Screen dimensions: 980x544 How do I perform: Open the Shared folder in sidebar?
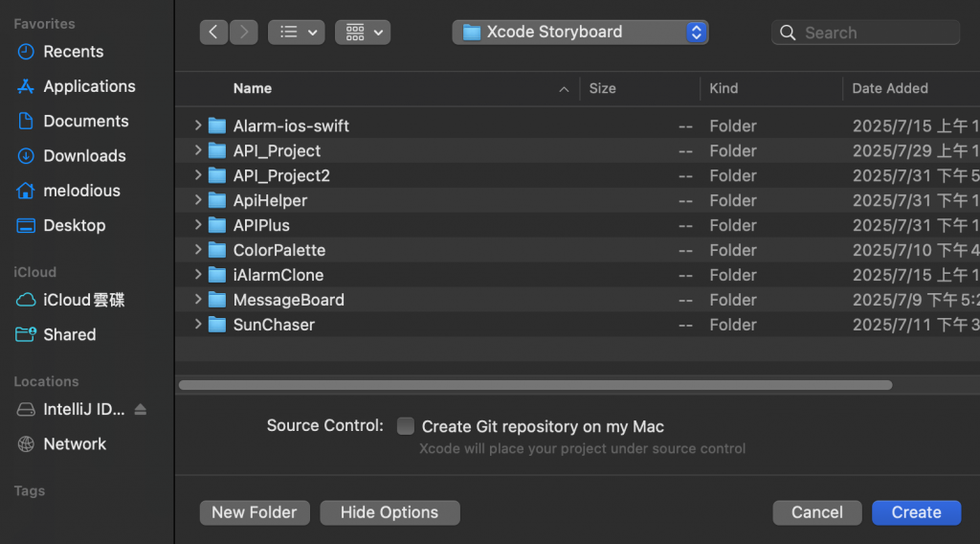[x=69, y=335]
